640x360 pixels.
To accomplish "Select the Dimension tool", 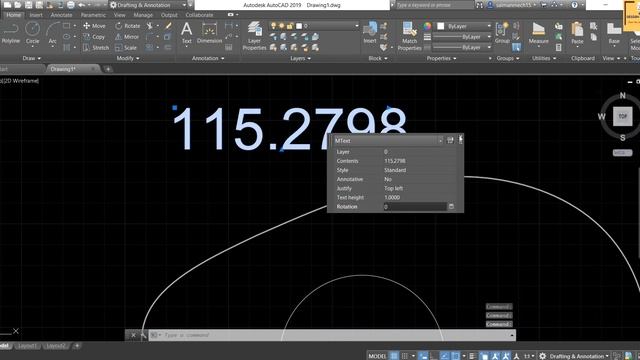I will click(x=209, y=33).
